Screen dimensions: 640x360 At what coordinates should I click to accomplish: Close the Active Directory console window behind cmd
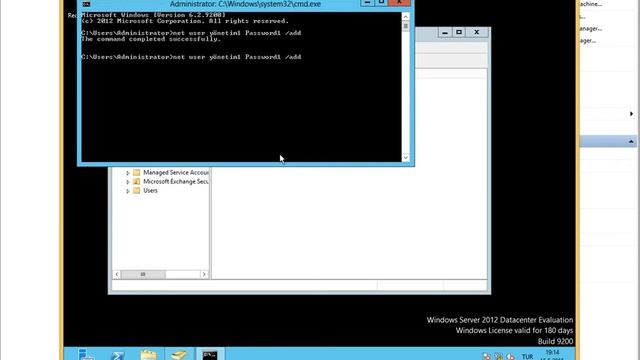point(476,32)
